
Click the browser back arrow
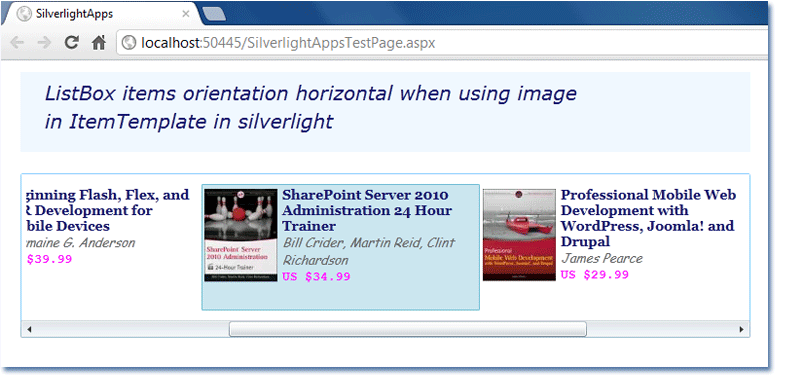(18, 43)
